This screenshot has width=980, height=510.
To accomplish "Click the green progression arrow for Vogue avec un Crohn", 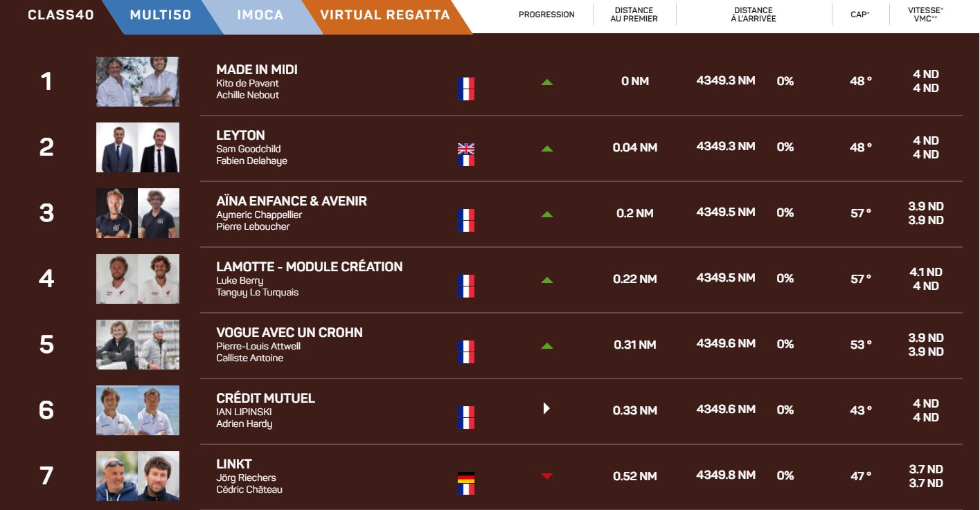I will tap(547, 345).
